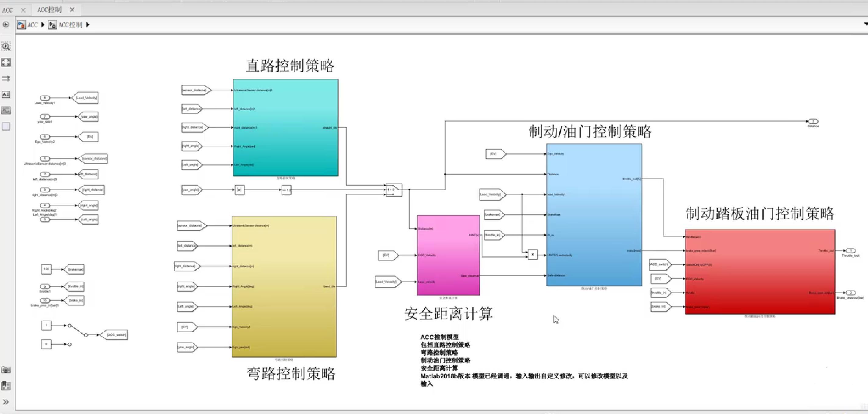The height and width of the screenshot is (414, 868).
Task: Toggle sample time display arrows icon
Action: coord(6,79)
